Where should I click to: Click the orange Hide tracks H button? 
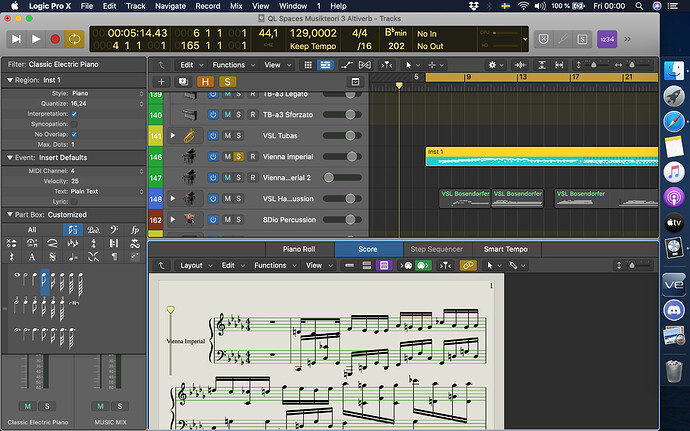(x=206, y=81)
